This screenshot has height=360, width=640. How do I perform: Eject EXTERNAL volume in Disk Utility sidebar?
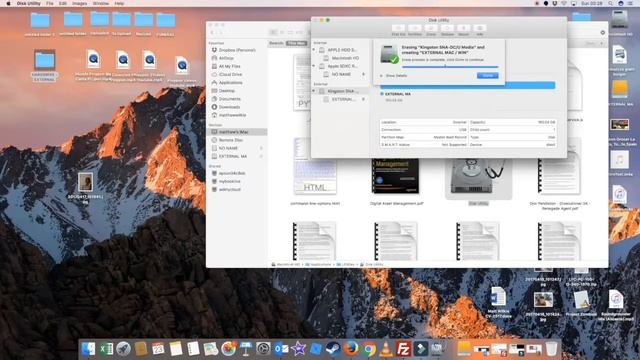[363, 99]
